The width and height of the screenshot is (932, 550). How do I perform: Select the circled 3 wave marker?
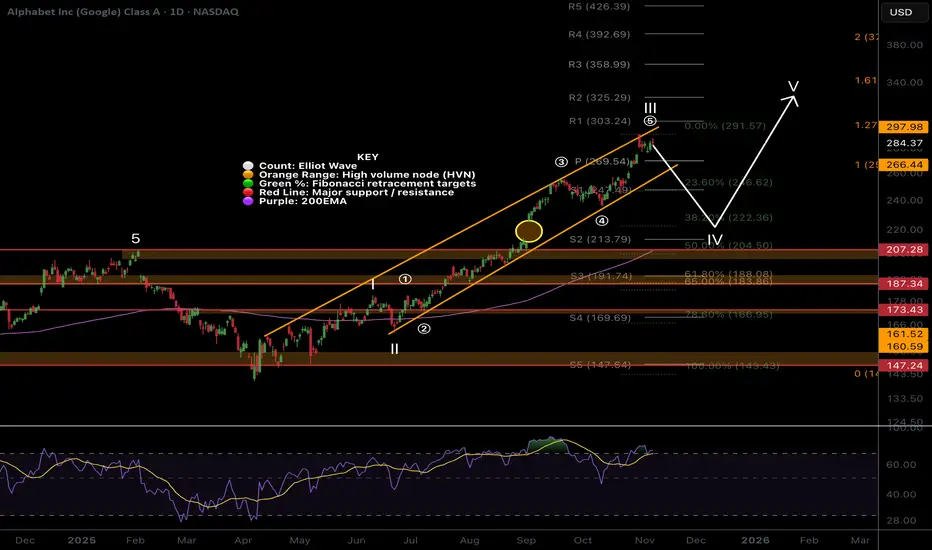[561, 162]
